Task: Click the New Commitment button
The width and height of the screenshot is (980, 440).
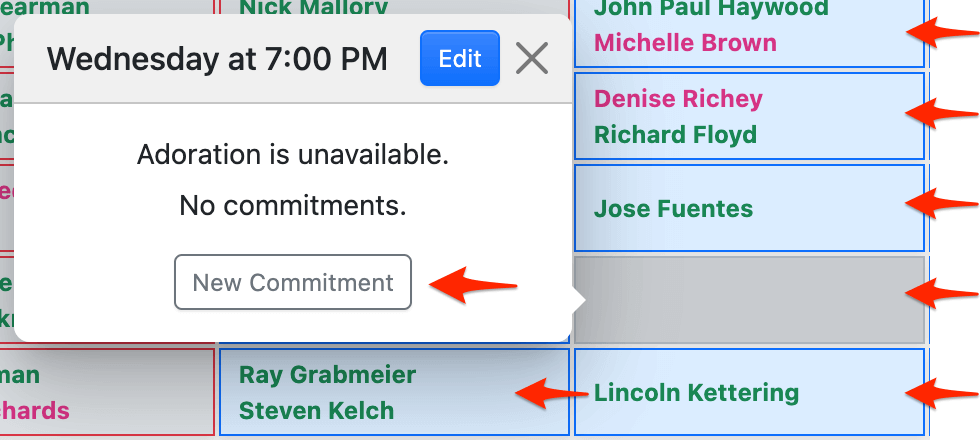Action: 293,282
